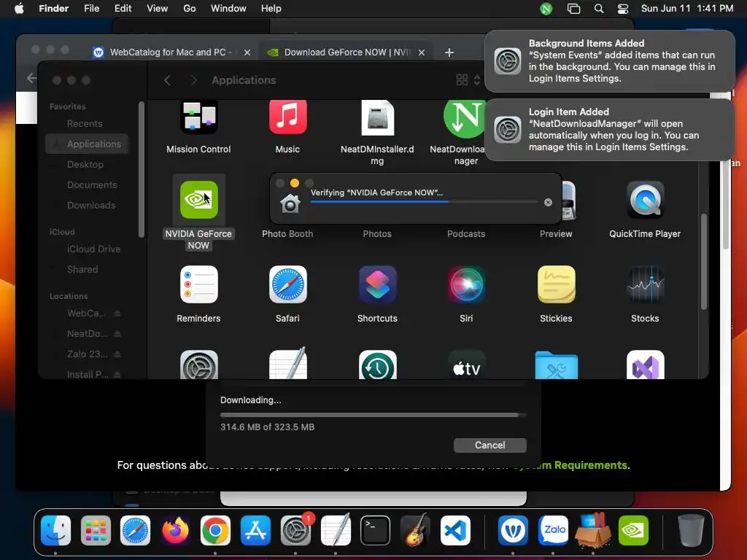The width and height of the screenshot is (747, 560).
Task: Open the View menu
Action: click(x=158, y=9)
